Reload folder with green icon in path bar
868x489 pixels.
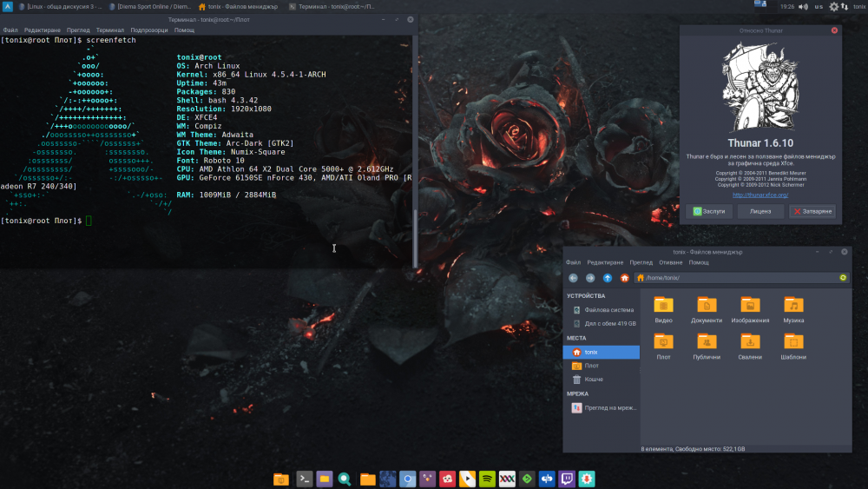[x=843, y=277]
